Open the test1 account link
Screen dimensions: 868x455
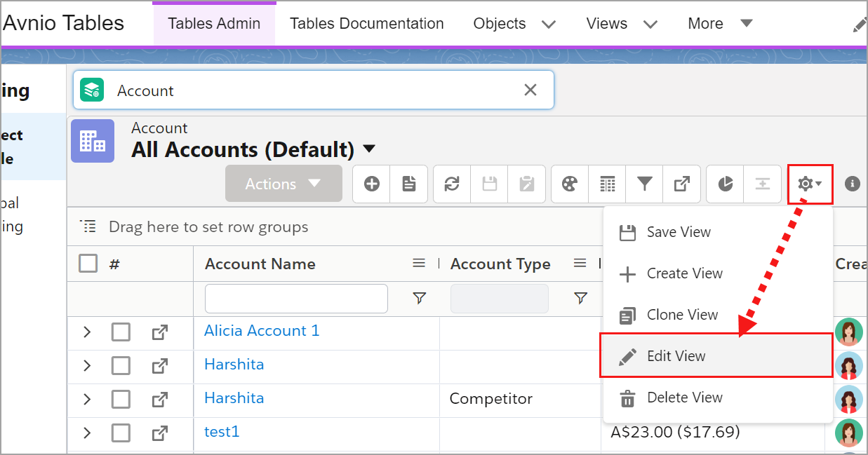(x=222, y=432)
